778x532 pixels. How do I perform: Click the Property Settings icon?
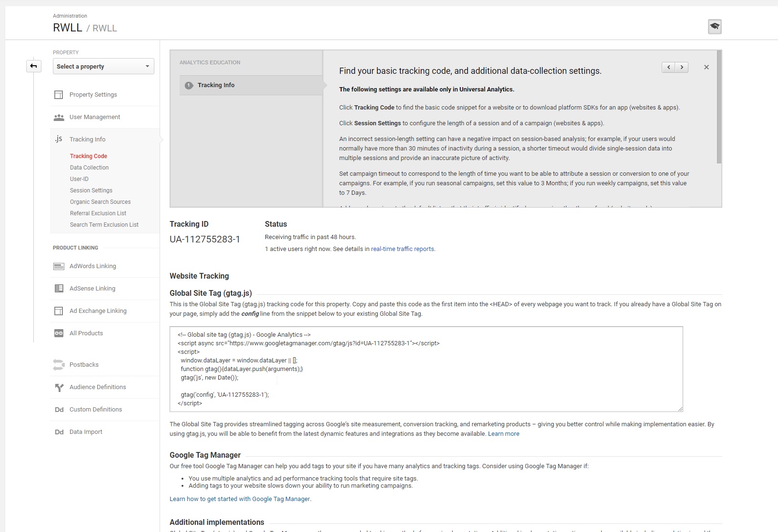pos(59,95)
